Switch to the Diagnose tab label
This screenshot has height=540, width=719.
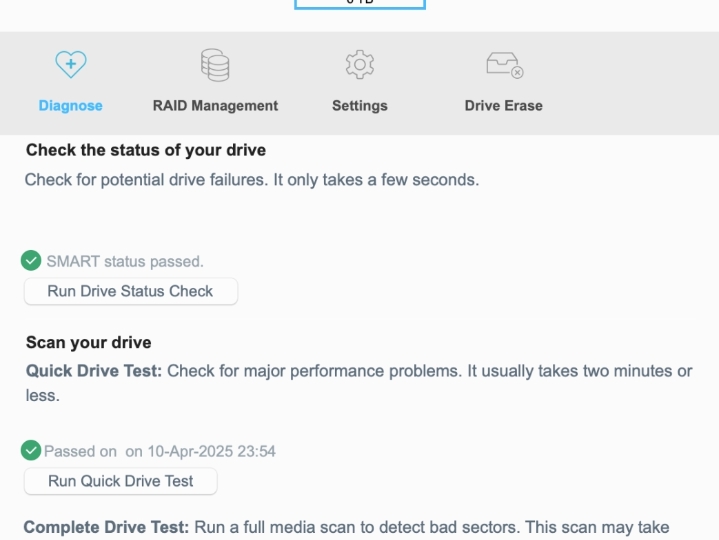coord(71,105)
